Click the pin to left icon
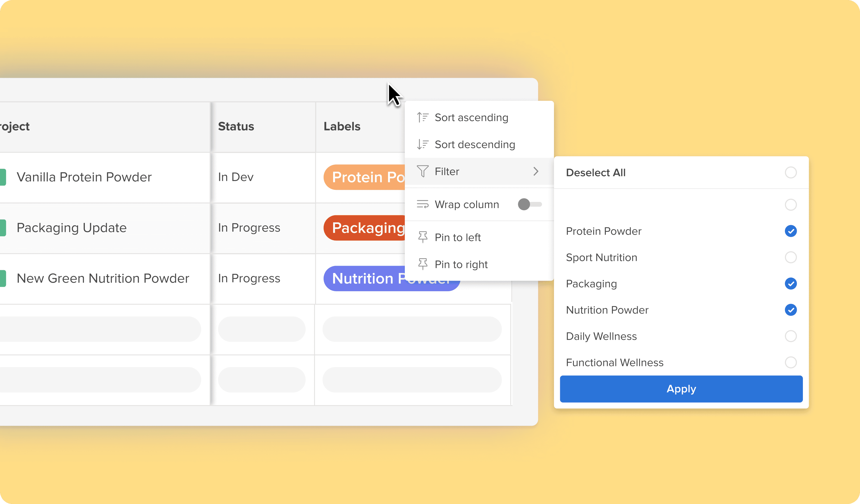 [423, 236]
